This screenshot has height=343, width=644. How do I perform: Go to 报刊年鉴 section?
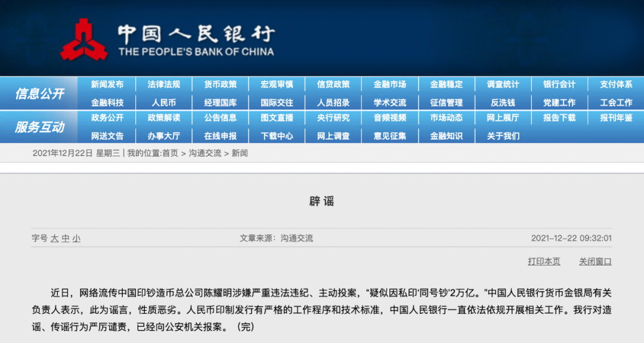[x=616, y=118]
